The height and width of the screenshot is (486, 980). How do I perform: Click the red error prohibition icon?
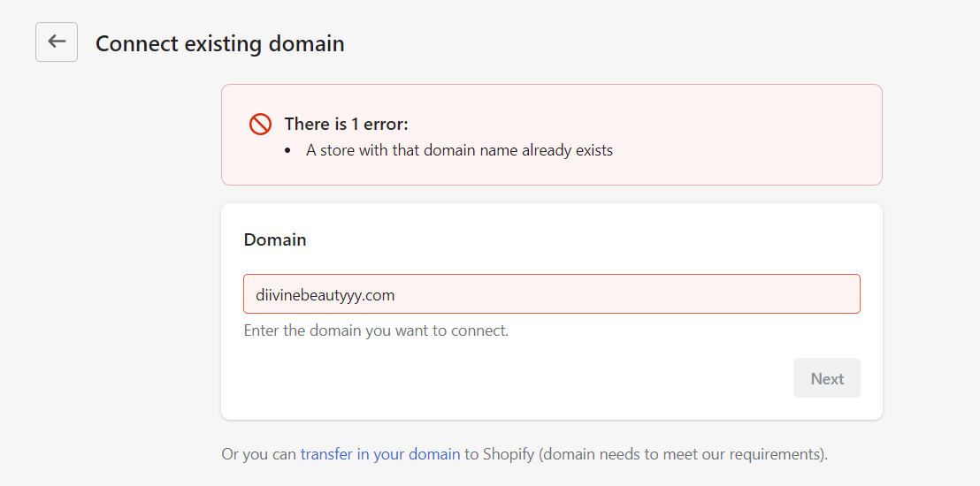[x=260, y=125]
